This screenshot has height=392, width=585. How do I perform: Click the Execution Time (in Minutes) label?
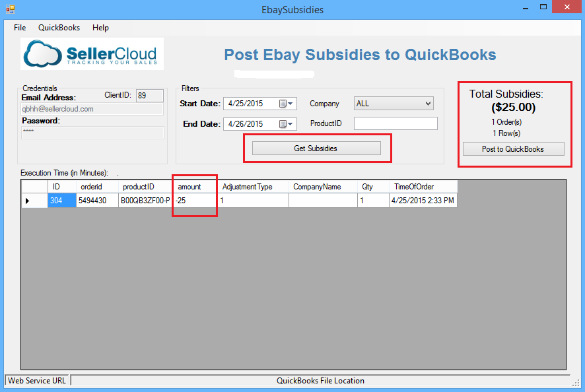(x=64, y=173)
